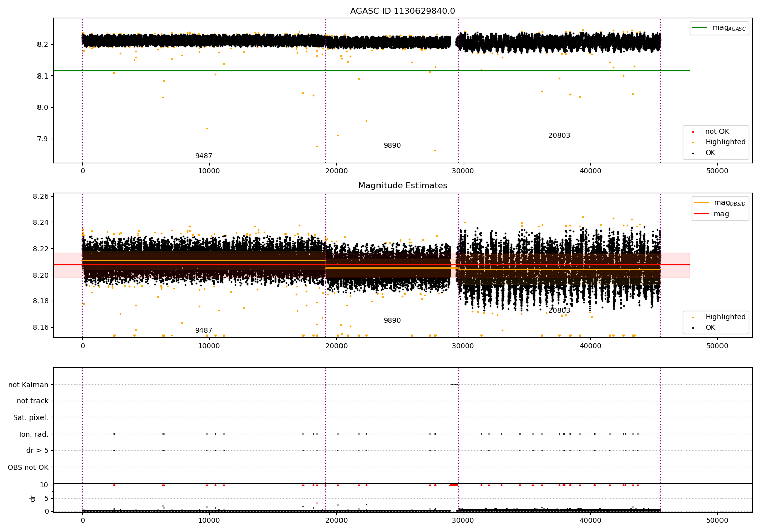Click the 'not track' axis label
Screen dimensions: 760x532
(32, 401)
